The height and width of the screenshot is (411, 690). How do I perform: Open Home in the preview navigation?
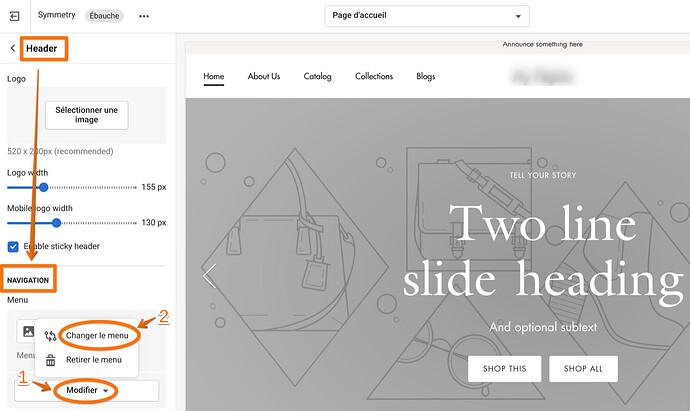(213, 77)
